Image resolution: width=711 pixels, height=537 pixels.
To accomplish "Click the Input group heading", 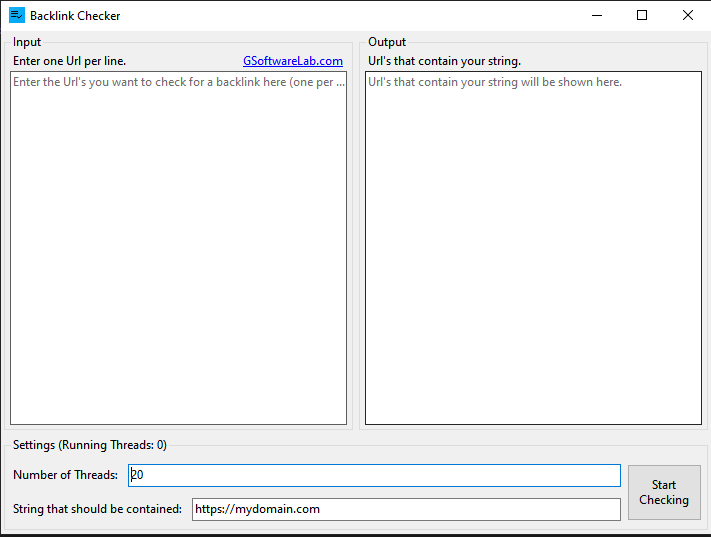I will (x=27, y=42).
